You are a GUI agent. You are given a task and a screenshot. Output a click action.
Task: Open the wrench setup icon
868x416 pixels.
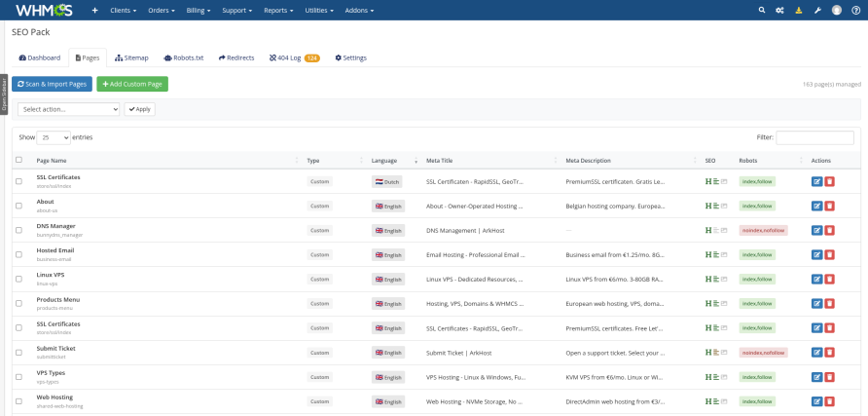817,10
